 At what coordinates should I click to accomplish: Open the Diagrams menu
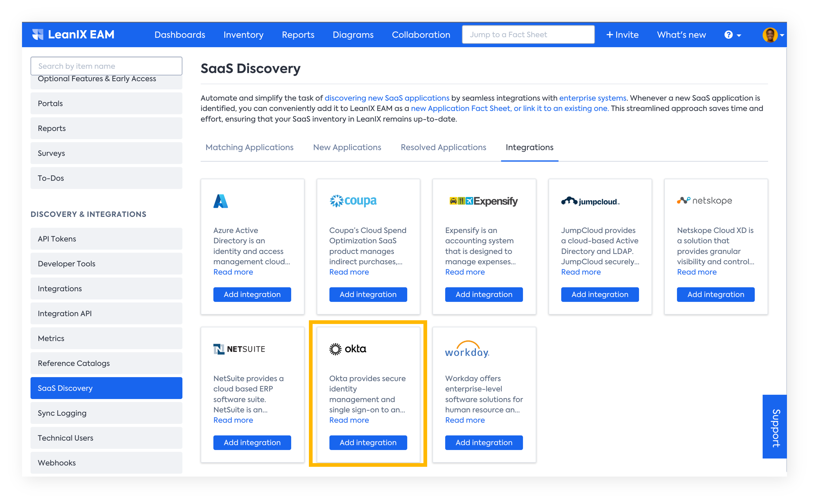tap(353, 35)
